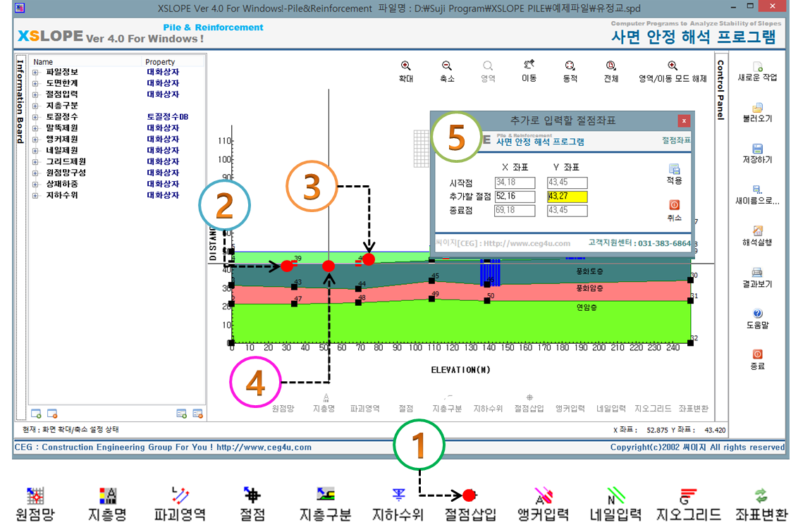
Task: Expand the 앵커제원 tree node
Action: coord(35,140)
